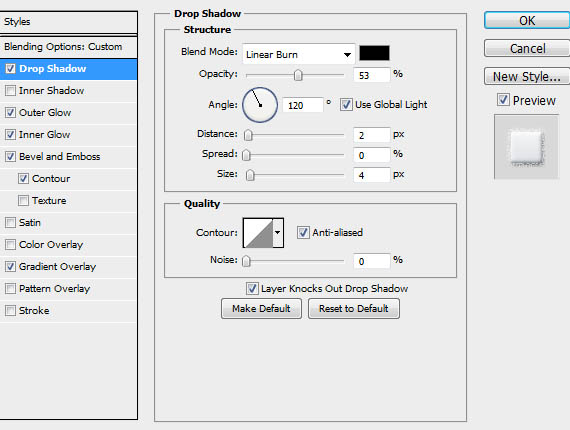The width and height of the screenshot is (570, 430).
Task: Open the Contour picker dropdown arrow
Action: coord(278,233)
